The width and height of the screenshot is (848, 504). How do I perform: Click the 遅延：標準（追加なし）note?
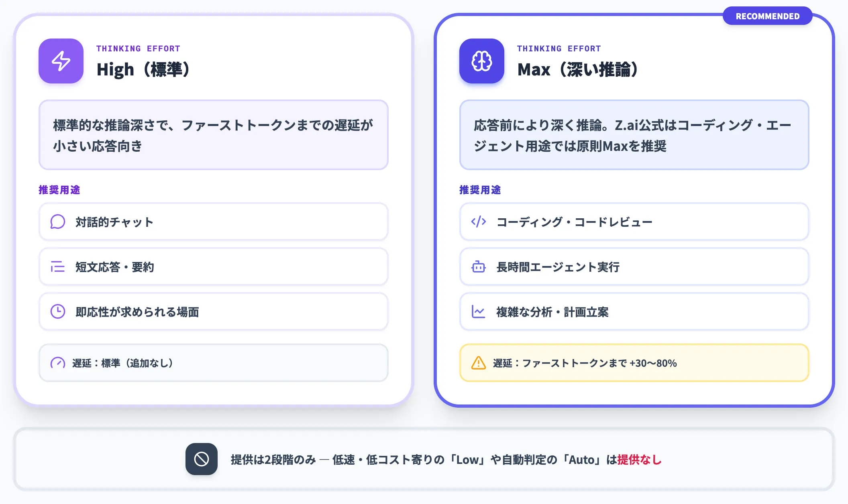click(214, 363)
